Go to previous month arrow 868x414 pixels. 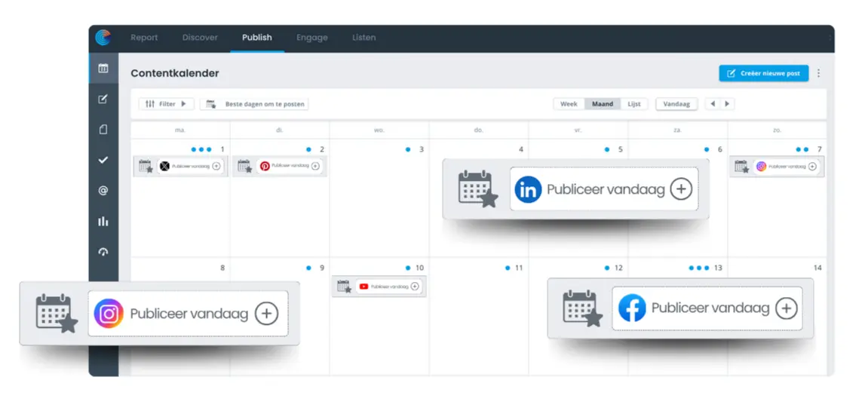(713, 103)
